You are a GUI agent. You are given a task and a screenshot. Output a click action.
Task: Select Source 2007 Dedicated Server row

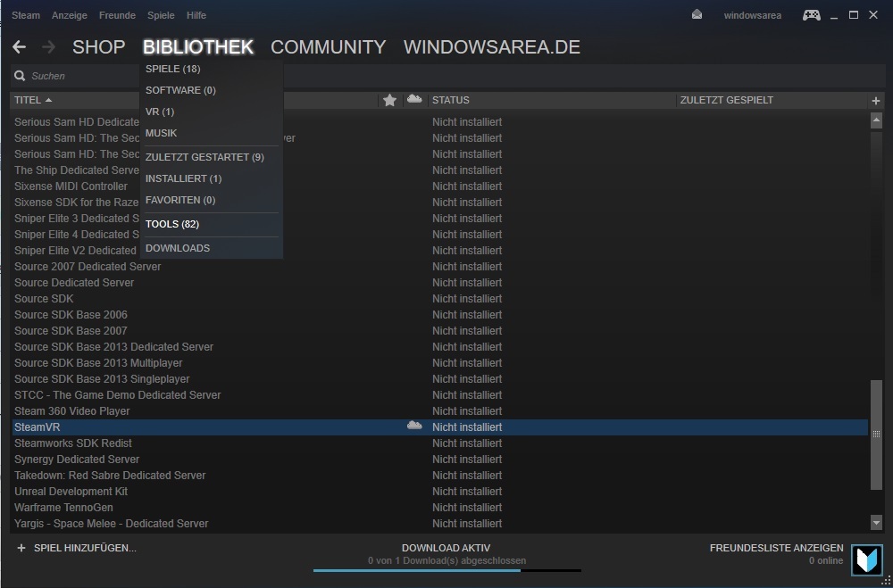point(439,267)
